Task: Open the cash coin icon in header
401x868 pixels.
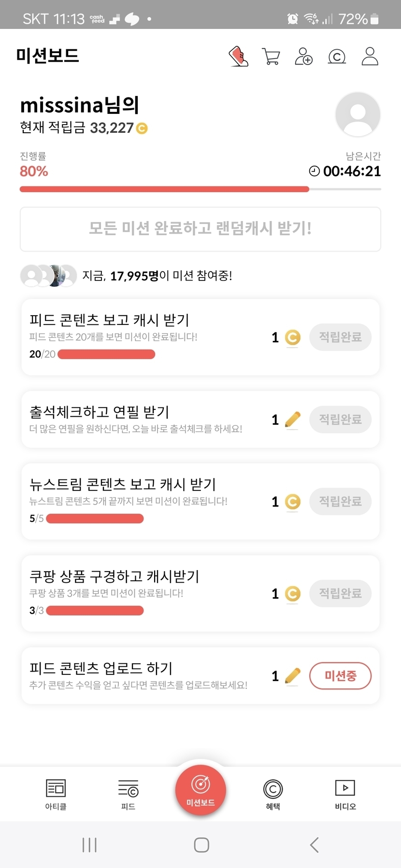Action: coord(337,56)
